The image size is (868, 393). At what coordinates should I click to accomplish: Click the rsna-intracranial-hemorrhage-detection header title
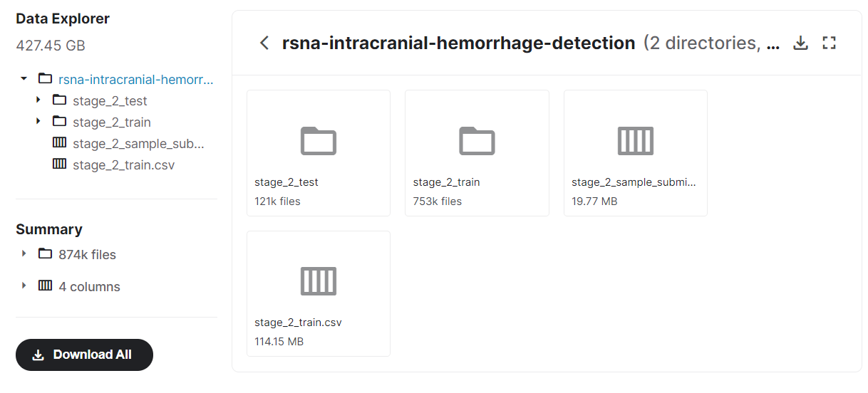[x=458, y=43]
